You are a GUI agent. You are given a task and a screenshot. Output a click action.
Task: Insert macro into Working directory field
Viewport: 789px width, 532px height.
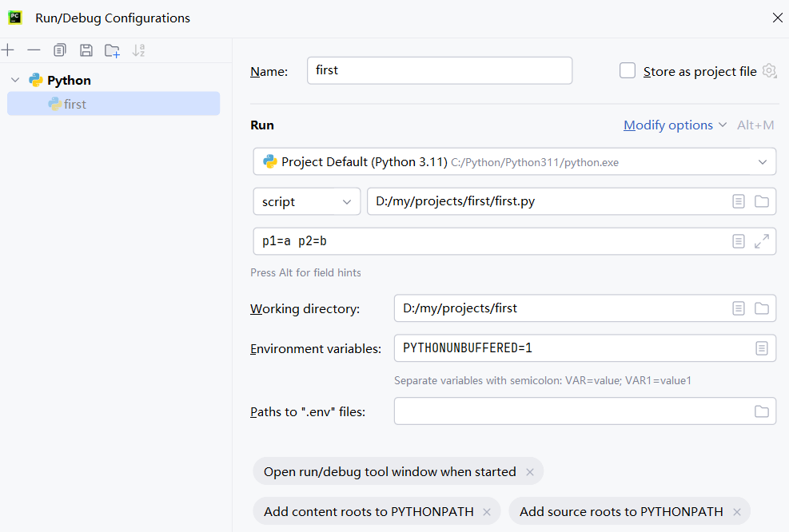tap(738, 308)
